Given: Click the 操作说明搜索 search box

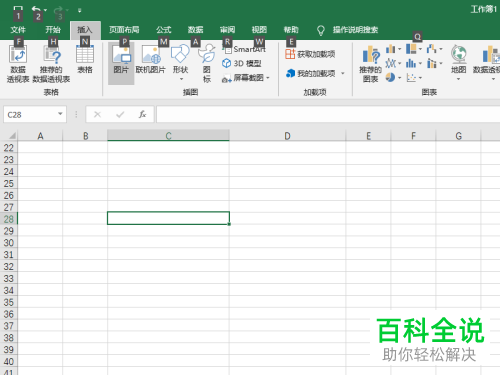Looking at the screenshot, I should pyautogui.click(x=355, y=30).
